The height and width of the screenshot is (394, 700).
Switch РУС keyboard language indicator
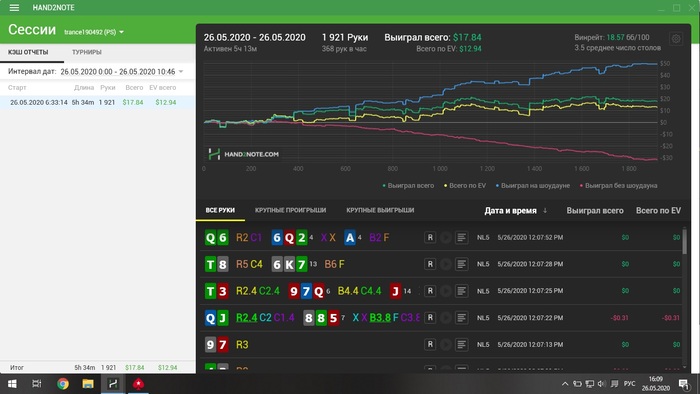point(629,384)
